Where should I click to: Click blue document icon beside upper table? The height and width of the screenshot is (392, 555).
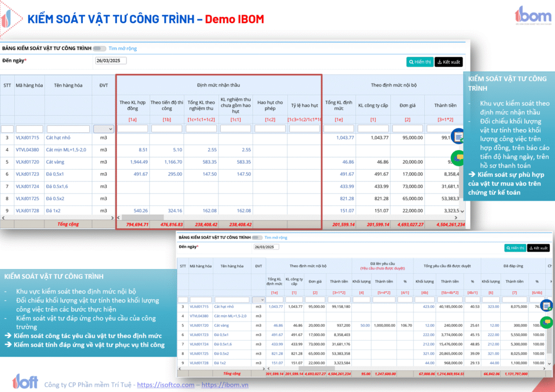click(458, 135)
